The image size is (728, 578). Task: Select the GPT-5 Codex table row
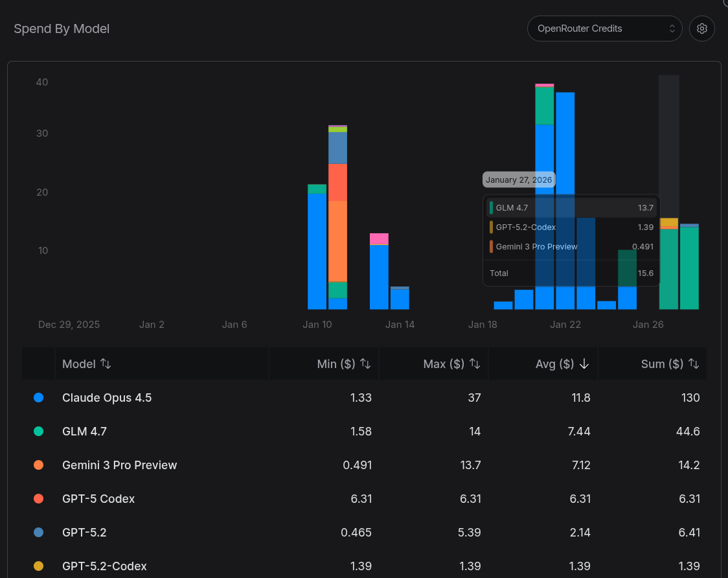[x=98, y=499]
